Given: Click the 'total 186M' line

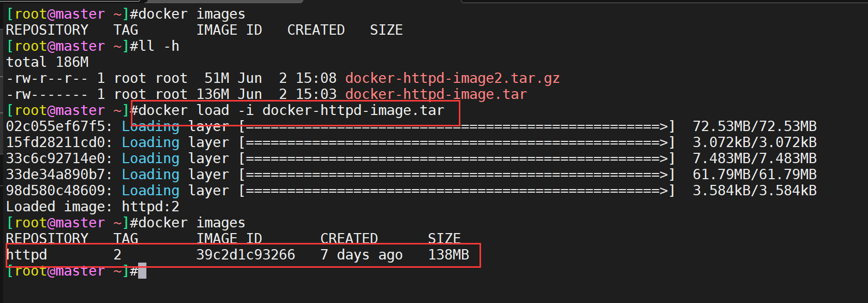Looking at the screenshot, I should pos(48,62).
